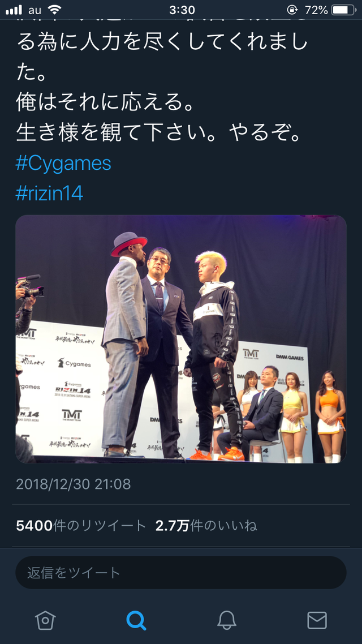
Task: Tap the cellular signal bars icon
Action: click(14, 10)
